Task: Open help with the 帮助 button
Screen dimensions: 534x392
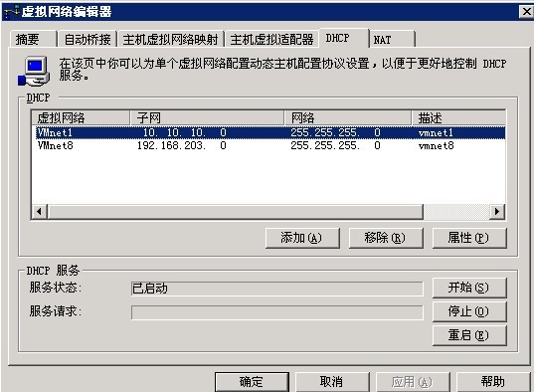Action: click(x=493, y=382)
